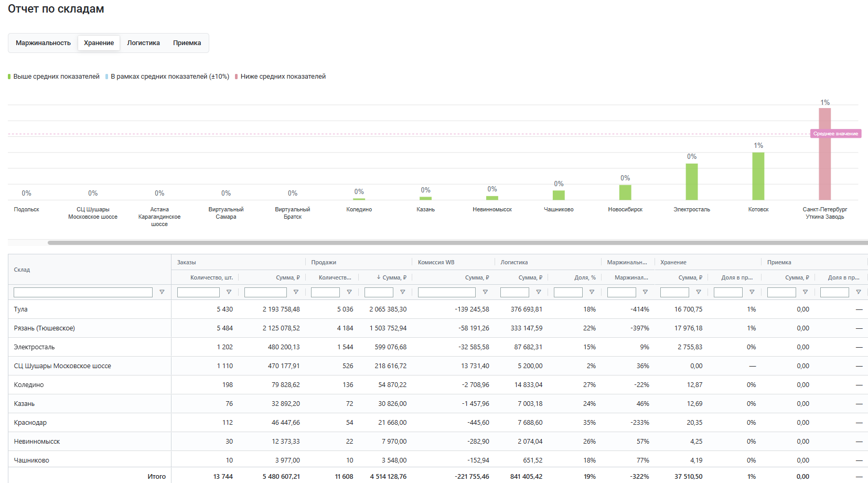The height and width of the screenshot is (483, 868).
Task: Click the filter icon for Склад column
Action: pyautogui.click(x=162, y=292)
